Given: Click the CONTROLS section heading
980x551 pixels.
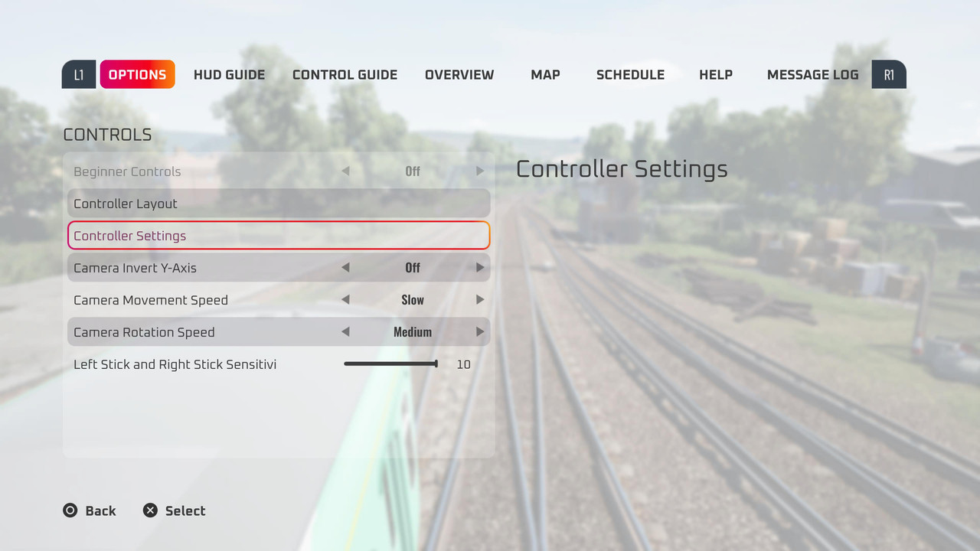Looking at the screenshot, I should click(107, 135).
